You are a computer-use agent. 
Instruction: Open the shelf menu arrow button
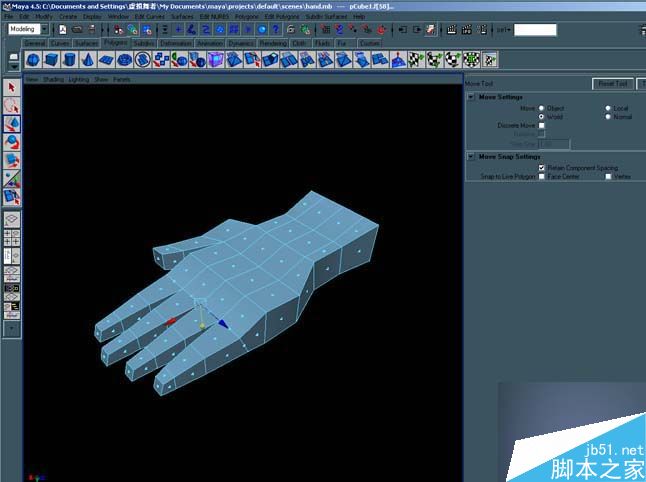pos(14,66)
